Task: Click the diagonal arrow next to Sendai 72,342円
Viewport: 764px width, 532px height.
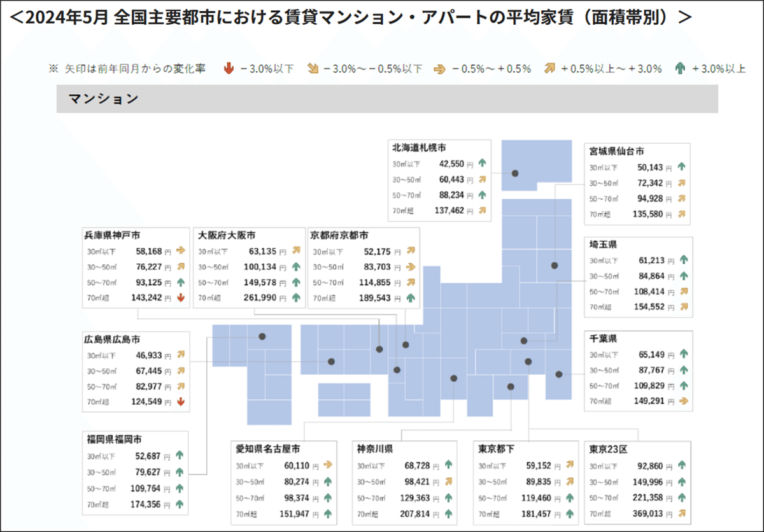Action: coord(682,183)
